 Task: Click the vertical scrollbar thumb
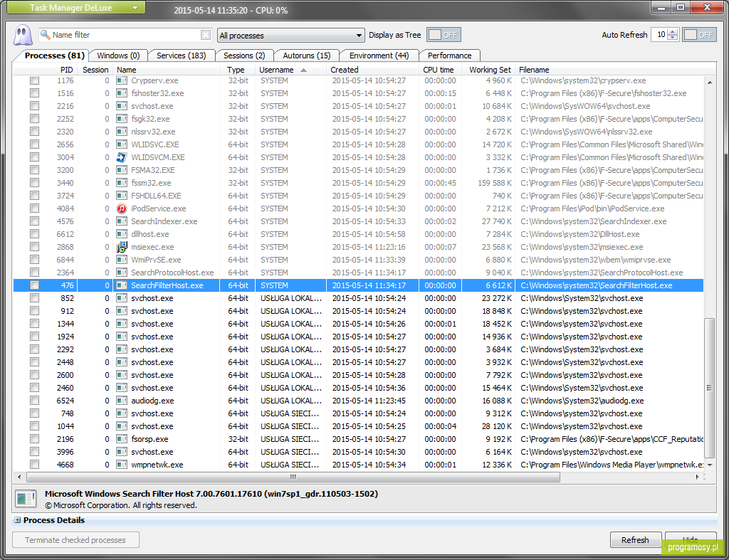pos(709,388)
